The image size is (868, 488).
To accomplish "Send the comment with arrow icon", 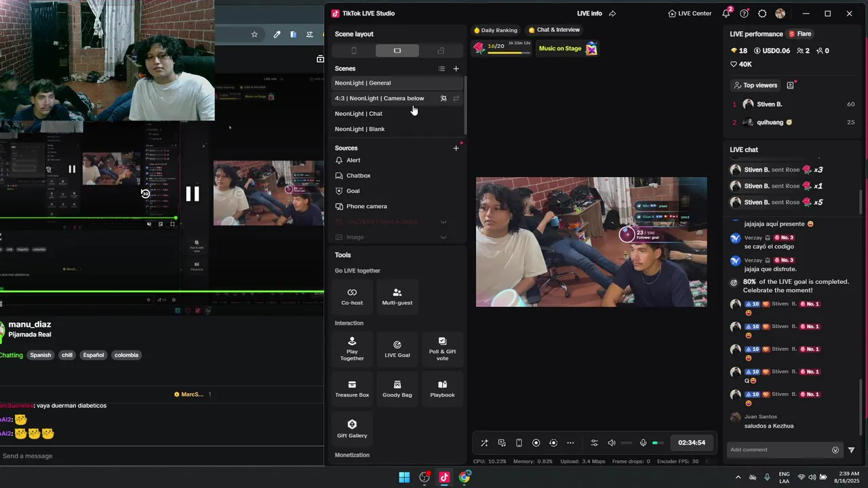I will [x=852, y=450].
